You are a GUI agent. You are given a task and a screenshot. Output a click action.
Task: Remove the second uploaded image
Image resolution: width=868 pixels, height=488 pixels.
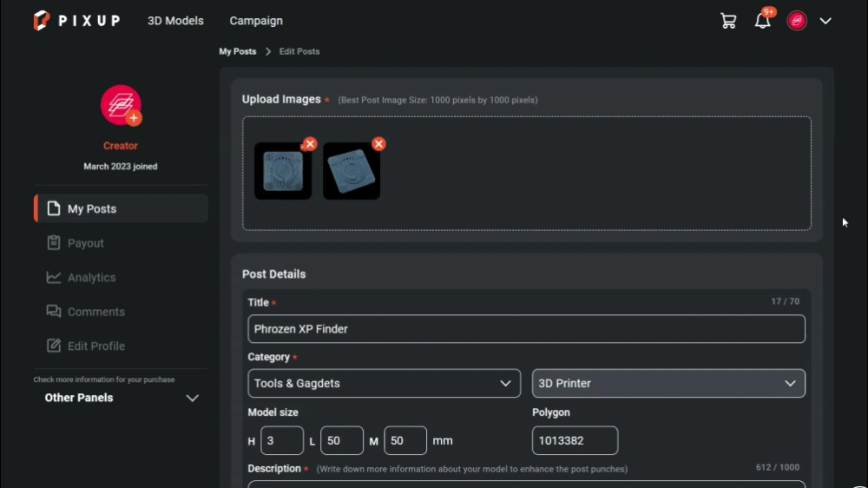coord(378,144)
